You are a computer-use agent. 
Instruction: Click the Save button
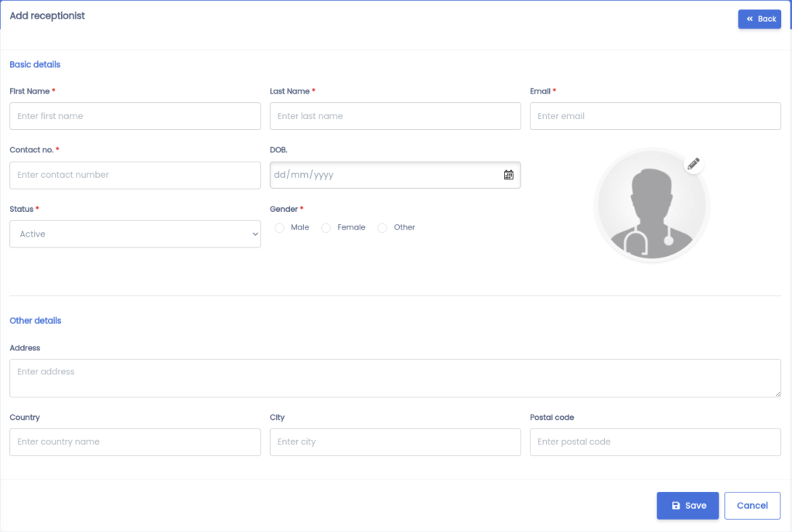pyautogui.click(x=688, y=505)
